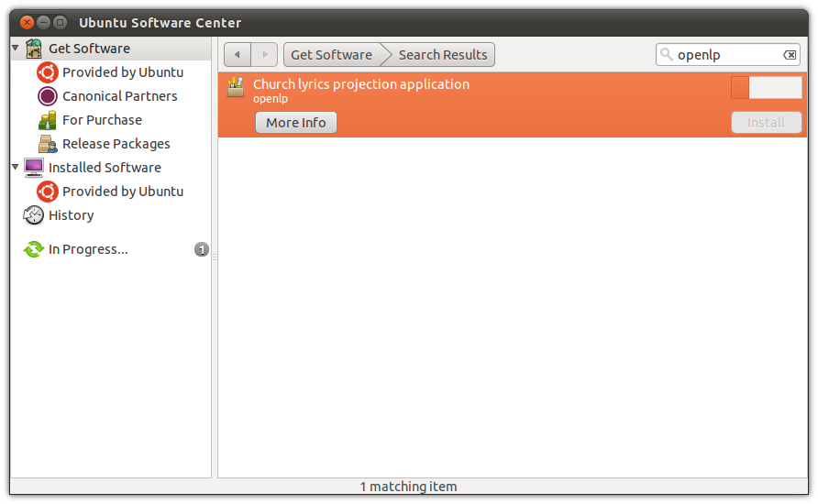Image resolution: width=818 pixels, height=504 pixels.
Task: Show the In Progress list via its label
Action: 88,249
